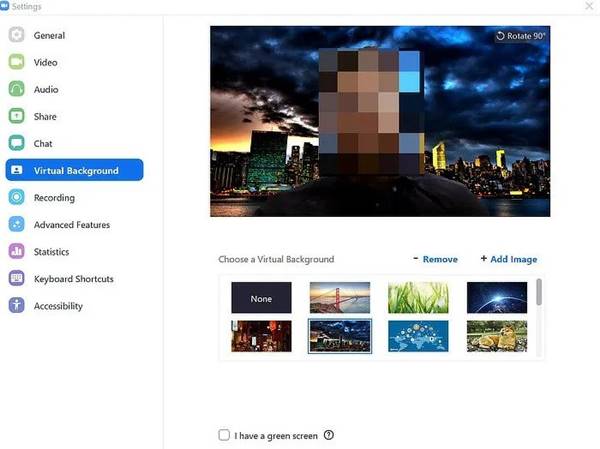Enable the I have a green screen checkbox

(224, 435)
